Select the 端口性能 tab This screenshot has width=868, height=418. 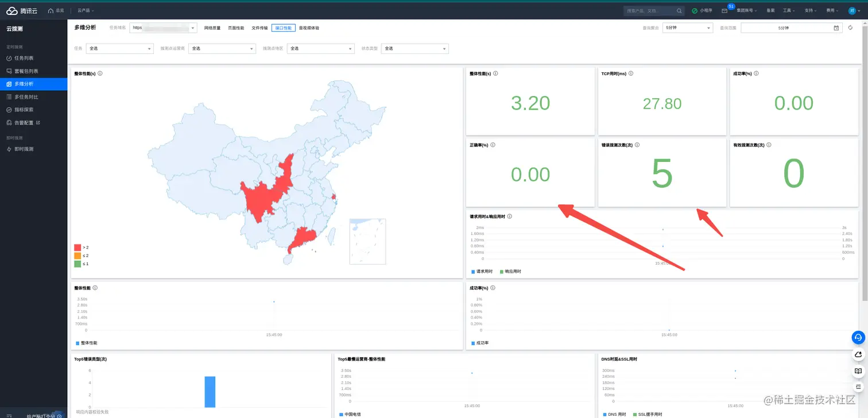pyautogui.click(x=284, y=28)
